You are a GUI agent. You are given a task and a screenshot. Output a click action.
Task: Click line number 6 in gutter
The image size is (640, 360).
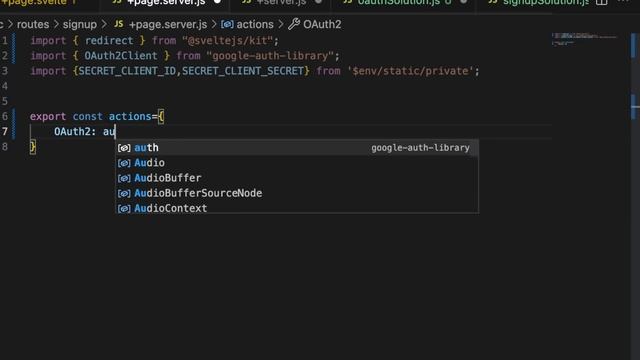[x=4, y=116]
